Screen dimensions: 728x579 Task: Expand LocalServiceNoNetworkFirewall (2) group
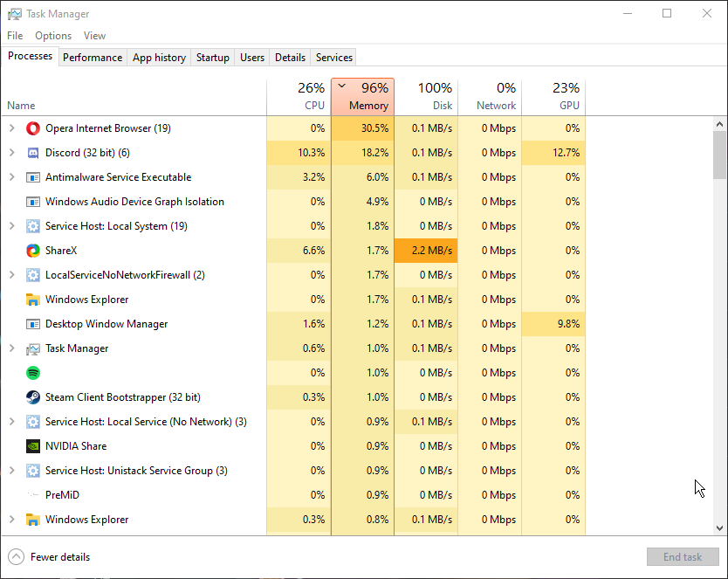click(x=12, y=275)
